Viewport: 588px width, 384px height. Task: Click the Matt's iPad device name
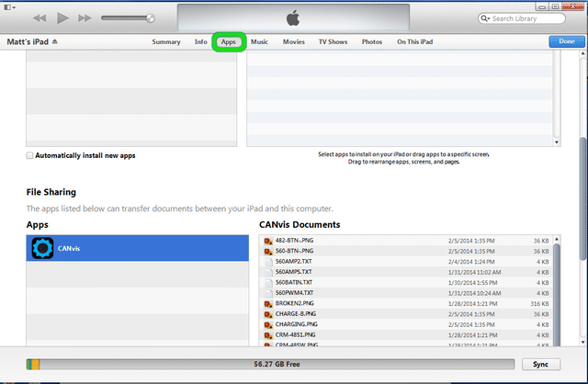pos(28,41)
